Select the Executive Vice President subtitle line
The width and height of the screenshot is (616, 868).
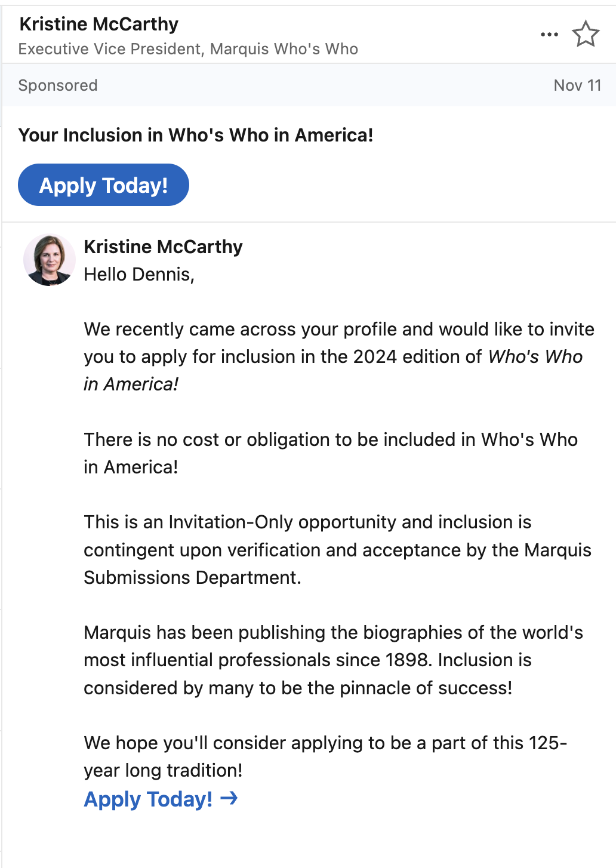[188, 49]
